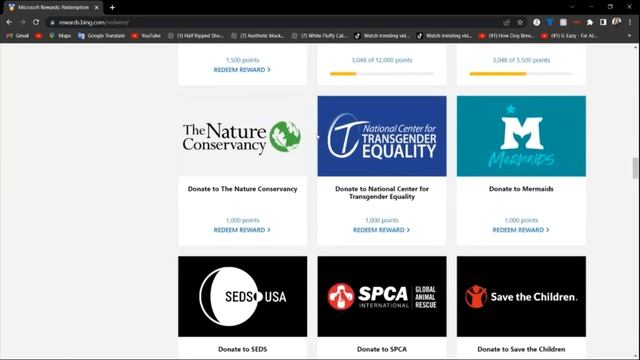The height and width of the screenshot is (360, 640).
Task: Share this page icon in address bar
Action: pos(507,22)
